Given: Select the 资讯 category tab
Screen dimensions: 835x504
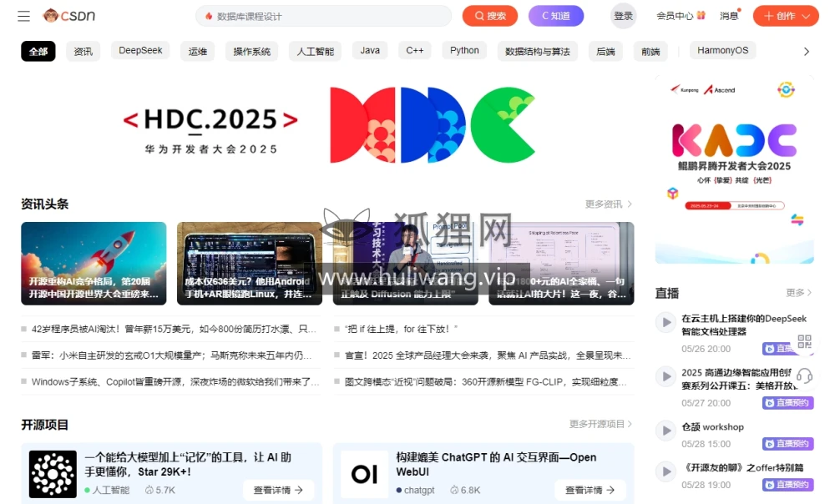Looking at the screenshot, I should coord(83,51).
